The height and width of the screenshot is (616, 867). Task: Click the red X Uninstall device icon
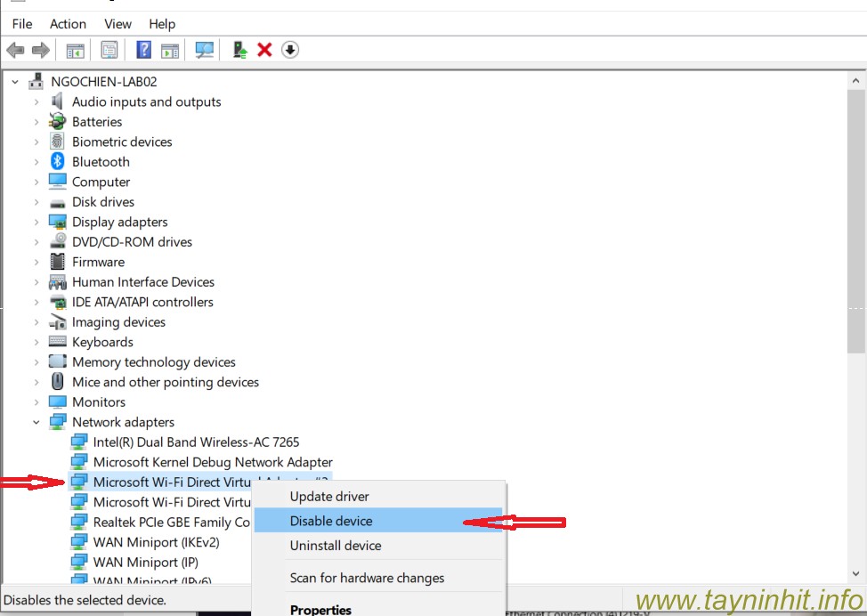click(x=264, y=50)
